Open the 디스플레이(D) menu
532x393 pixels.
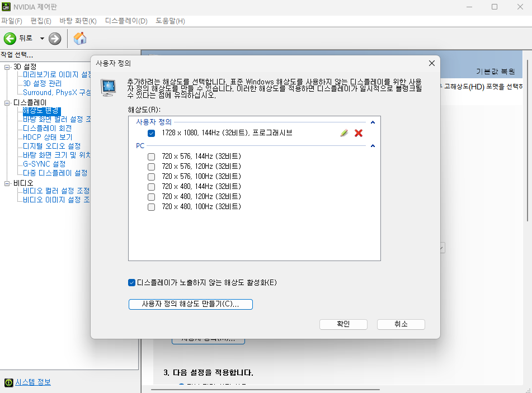tap(126, 21)
